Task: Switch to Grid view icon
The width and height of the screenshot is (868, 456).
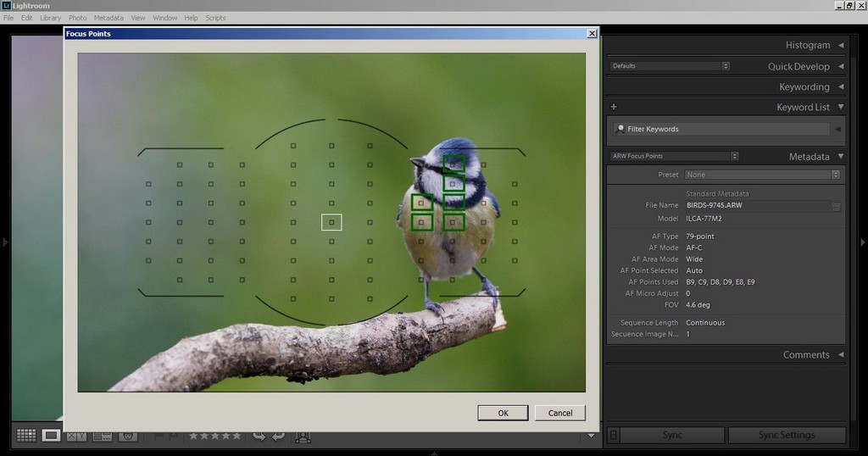Action: (25, 436)
